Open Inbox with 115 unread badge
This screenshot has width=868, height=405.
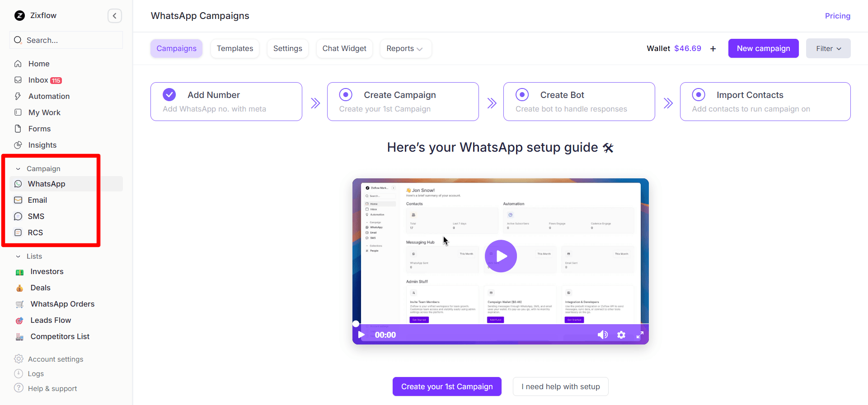click(x=38, y=80)
